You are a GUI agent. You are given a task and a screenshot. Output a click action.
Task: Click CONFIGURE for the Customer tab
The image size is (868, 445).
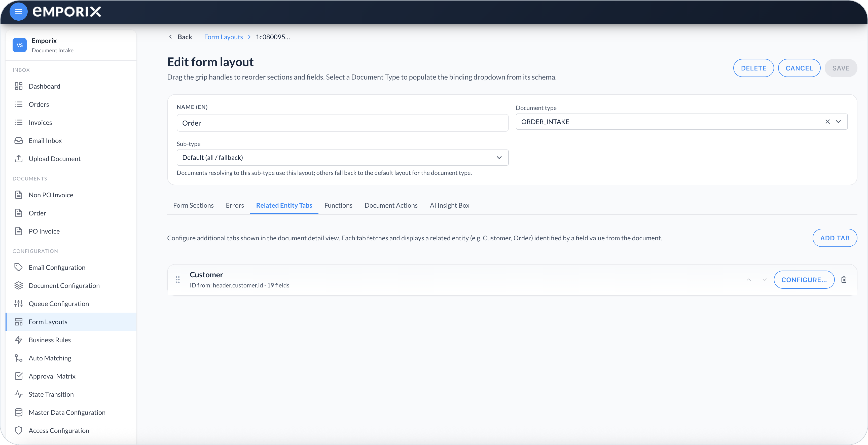pyautogui.click(x=804, y=280)
